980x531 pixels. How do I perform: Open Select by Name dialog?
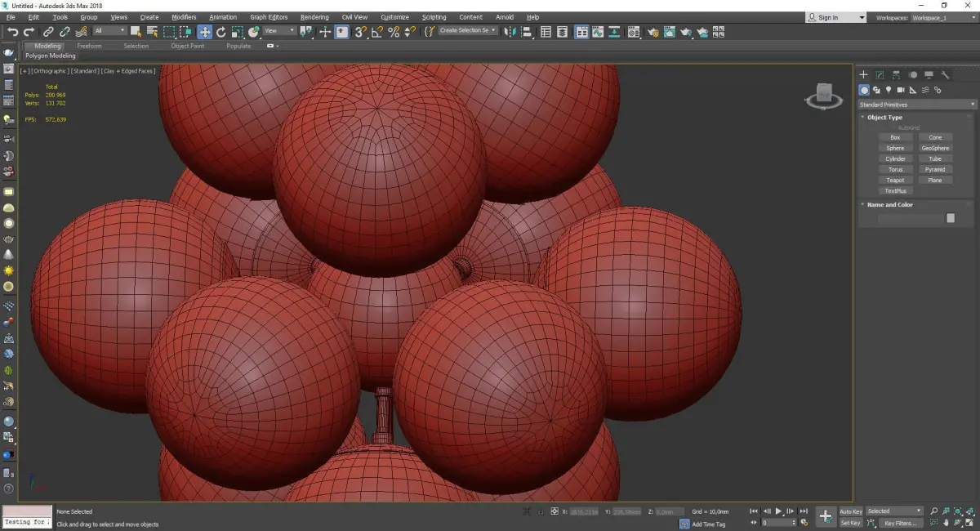tap(153, 32)
